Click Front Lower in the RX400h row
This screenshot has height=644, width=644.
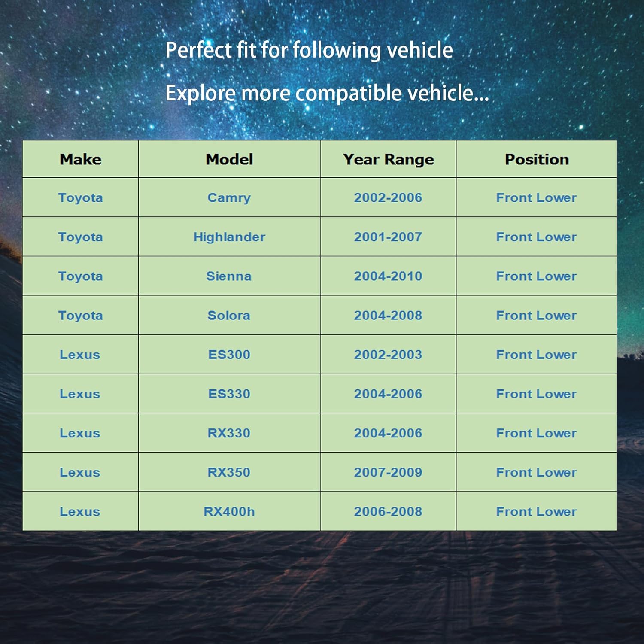point(537,512)
